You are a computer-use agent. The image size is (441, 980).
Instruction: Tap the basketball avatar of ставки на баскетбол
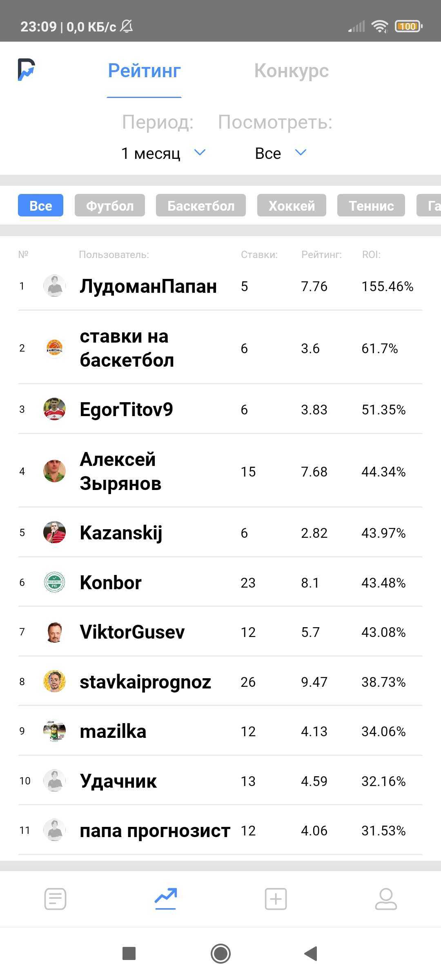click(x=54, y=348)
